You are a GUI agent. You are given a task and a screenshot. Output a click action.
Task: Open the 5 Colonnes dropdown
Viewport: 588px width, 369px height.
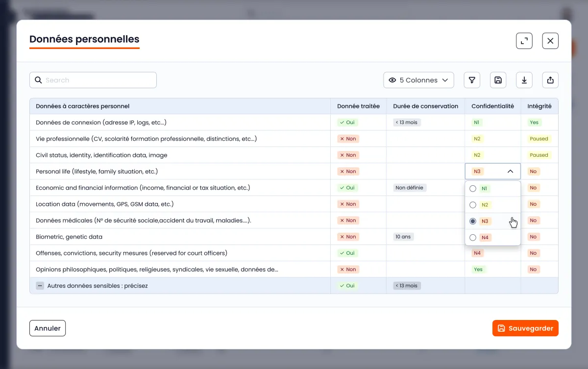pos(418,80)
